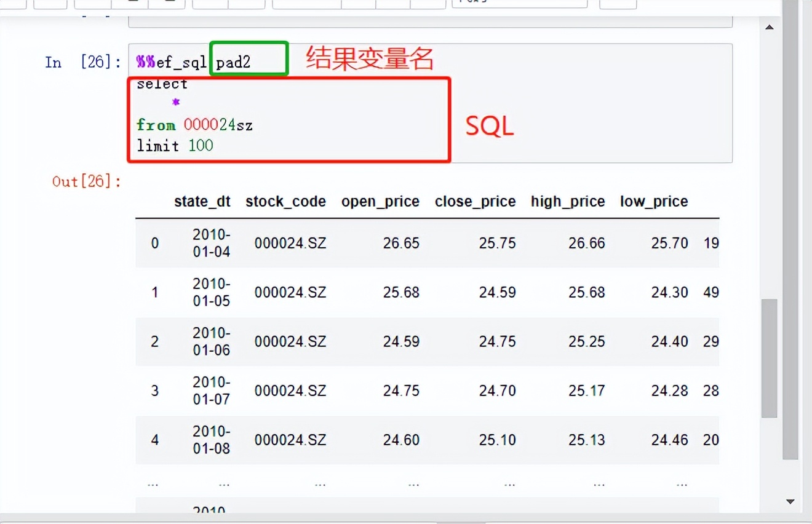Click row index 3 in the output table
Viewport: 812px width, 524px height.
(155, 391)
